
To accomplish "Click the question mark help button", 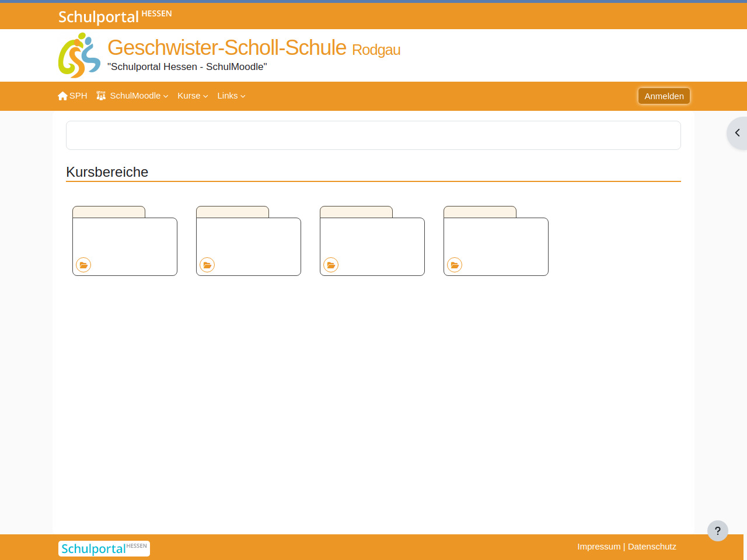I will [717, 531].
